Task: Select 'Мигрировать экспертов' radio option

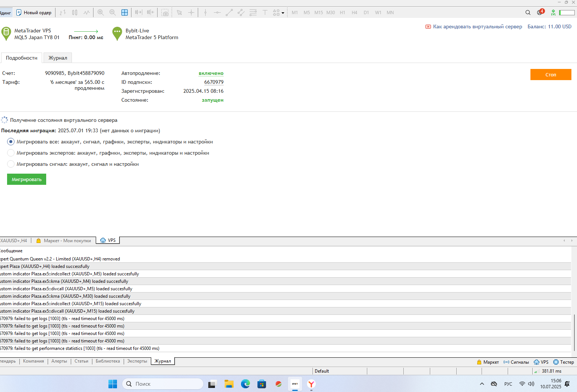Action: [11, 153]
